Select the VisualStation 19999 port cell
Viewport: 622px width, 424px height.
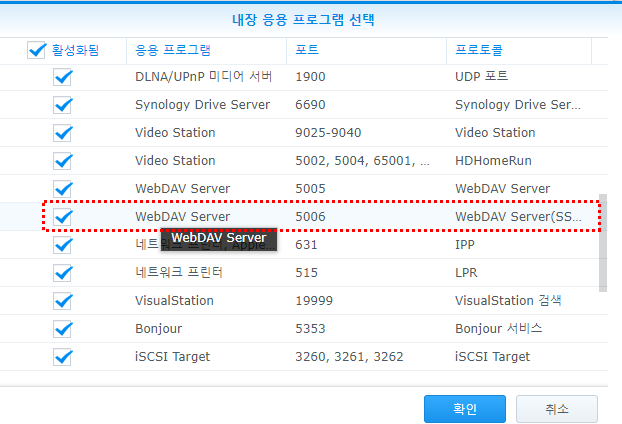point(315,300)
